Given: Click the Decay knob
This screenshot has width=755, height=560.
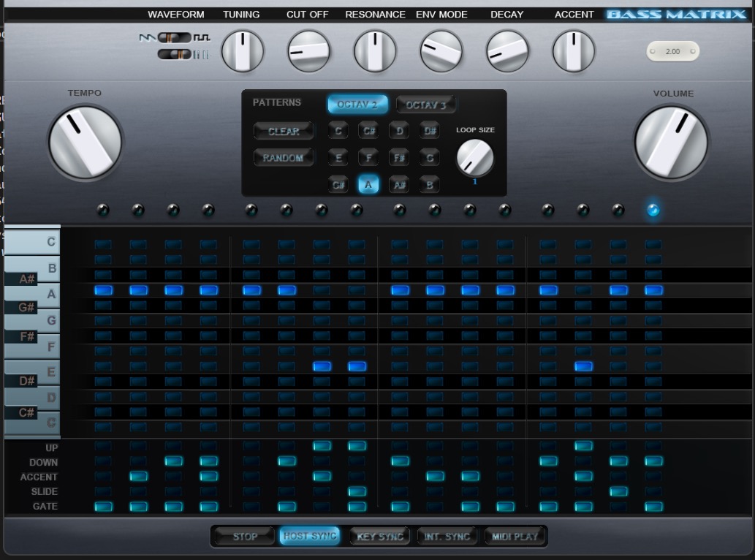Looking at the screenshot, I should coord(507,51).
